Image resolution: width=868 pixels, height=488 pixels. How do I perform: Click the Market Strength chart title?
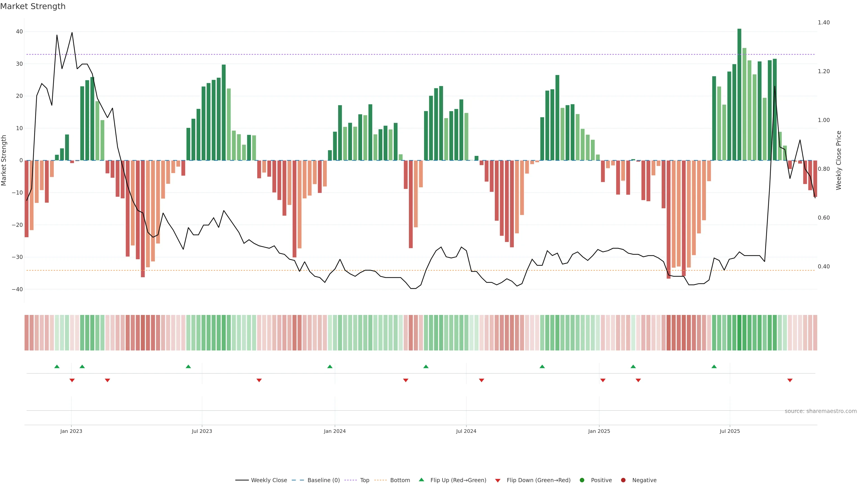[33, 6]
